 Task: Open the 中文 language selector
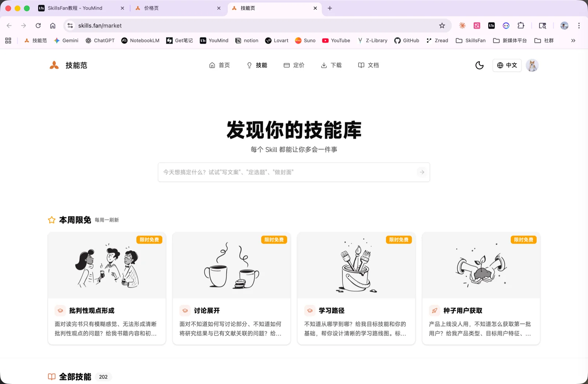507,65
